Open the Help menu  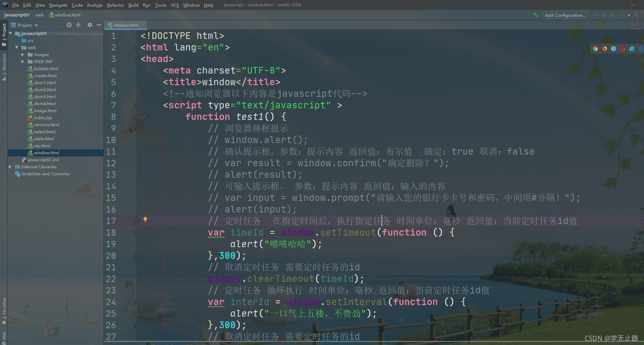208,5
